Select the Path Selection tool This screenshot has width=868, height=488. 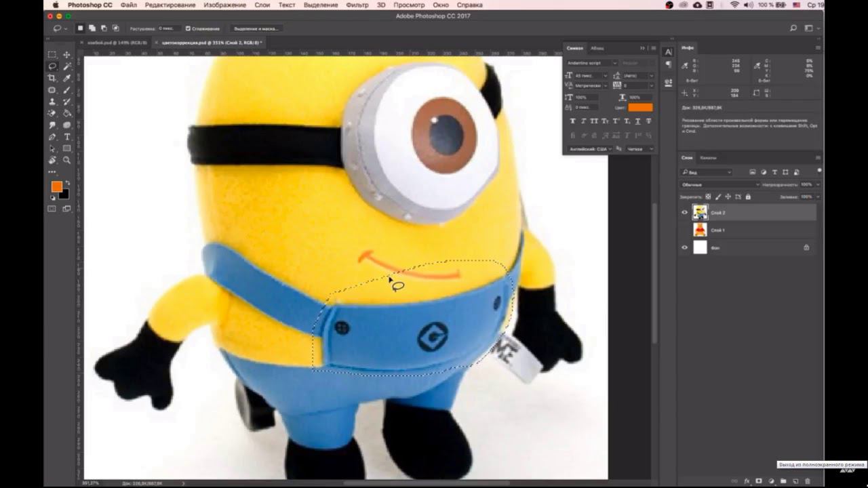pyautogui.click(x=52, y=148)
